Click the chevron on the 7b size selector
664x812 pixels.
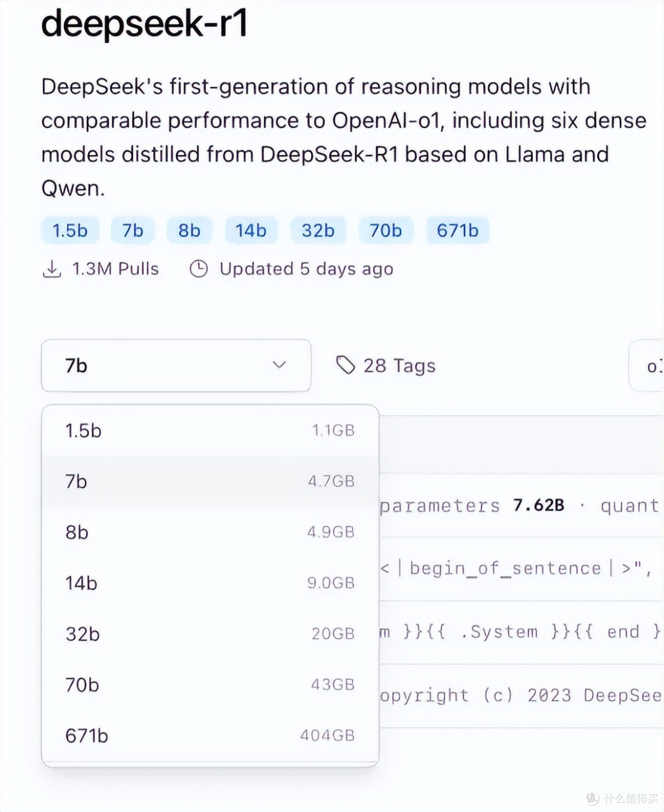pos(280,365)
